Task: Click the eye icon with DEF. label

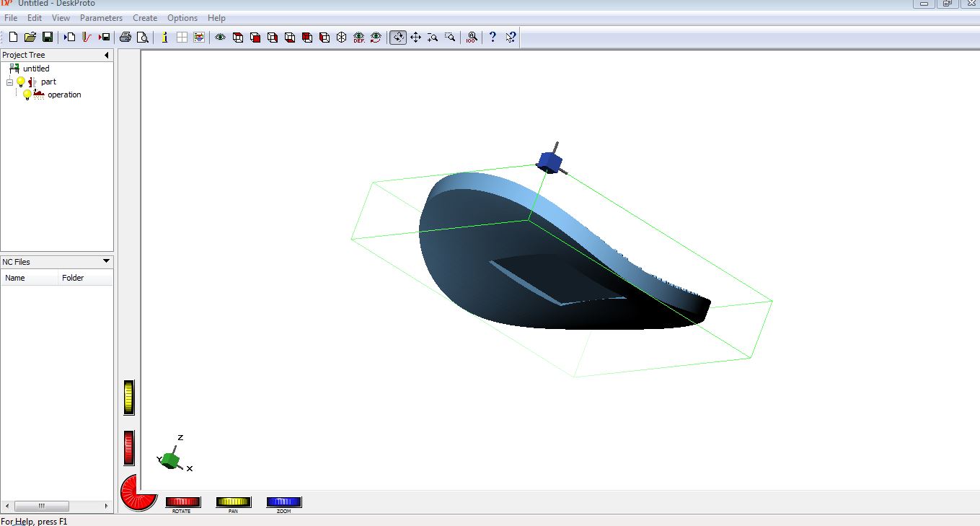Action: (359, 38)
